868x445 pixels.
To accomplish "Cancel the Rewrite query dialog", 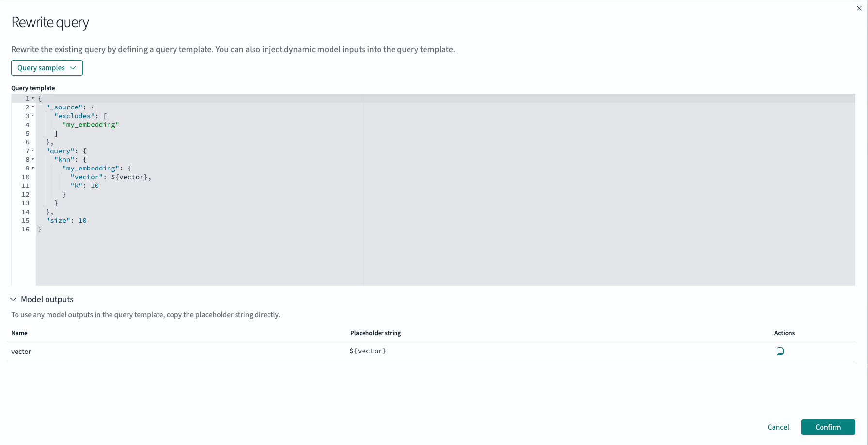I will point(778,427).
